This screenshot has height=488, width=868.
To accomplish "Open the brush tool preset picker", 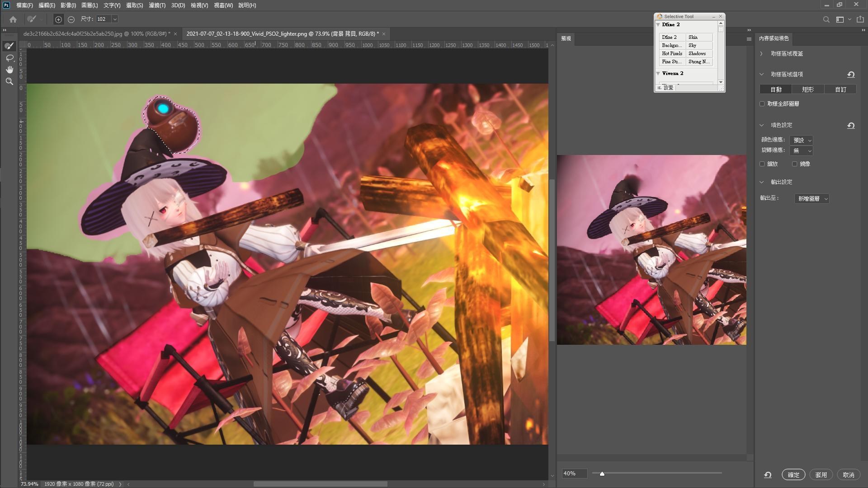I will tap(34, 19).
